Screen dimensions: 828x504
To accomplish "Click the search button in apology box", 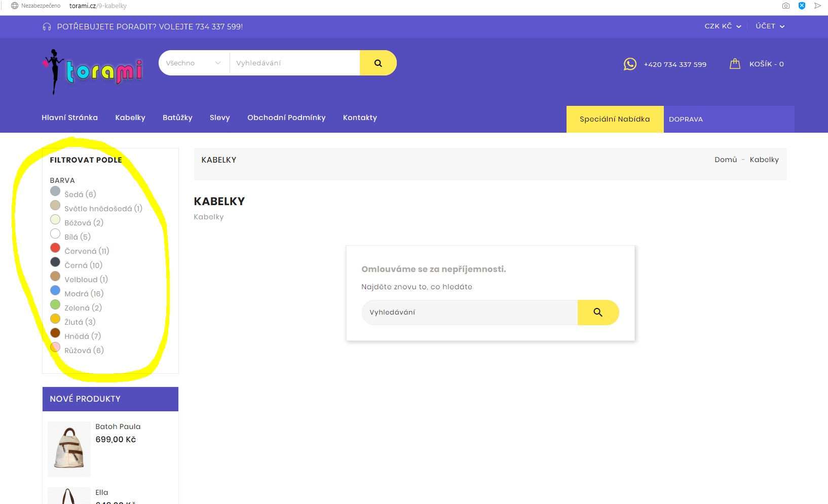I will tap(598, 313).
